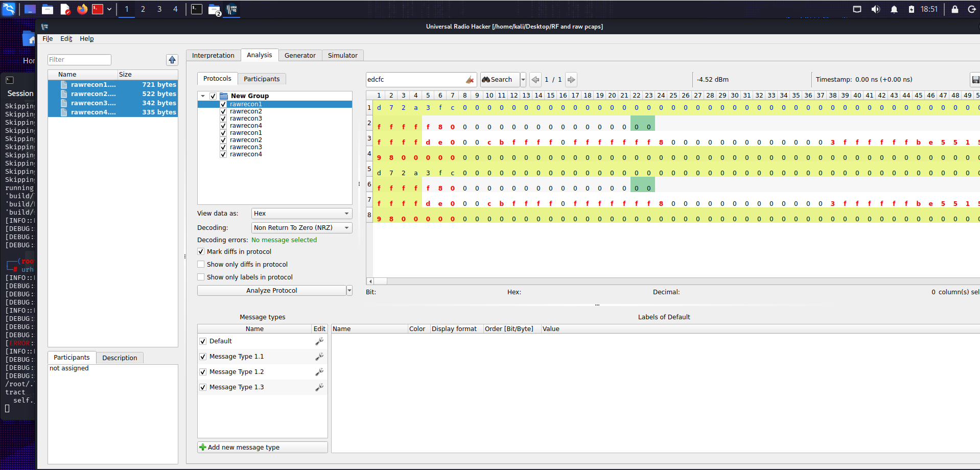Click Analyze Protocol button

click(272, 291)
